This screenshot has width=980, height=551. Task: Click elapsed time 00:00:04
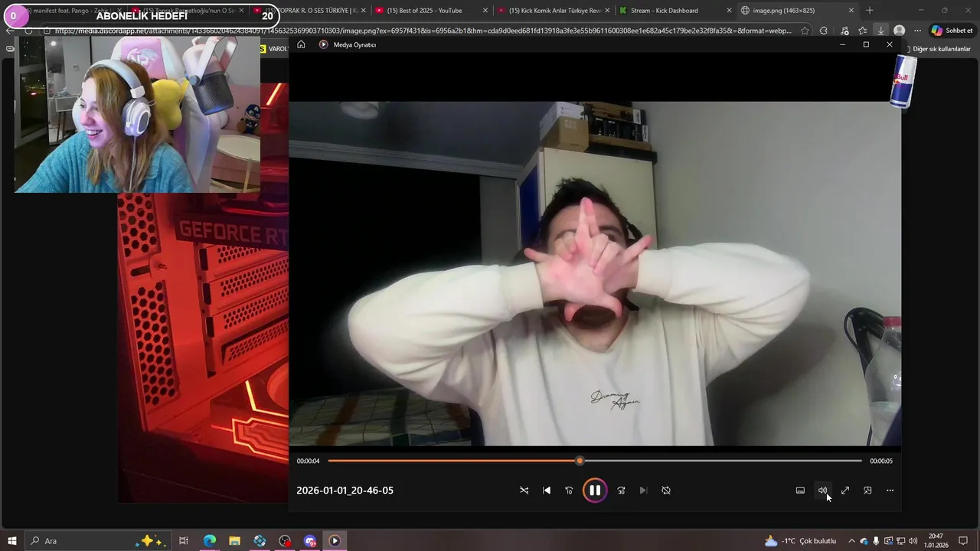308,461
